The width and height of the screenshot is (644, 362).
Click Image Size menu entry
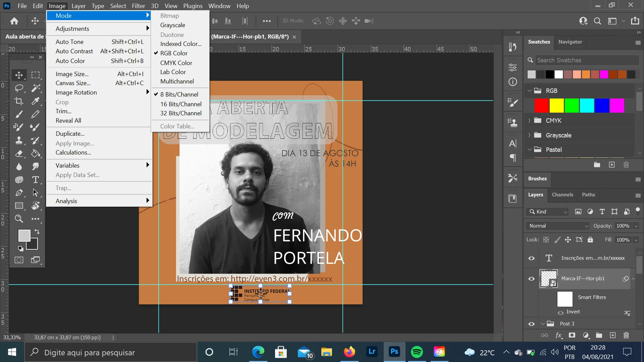pos(72,74)
